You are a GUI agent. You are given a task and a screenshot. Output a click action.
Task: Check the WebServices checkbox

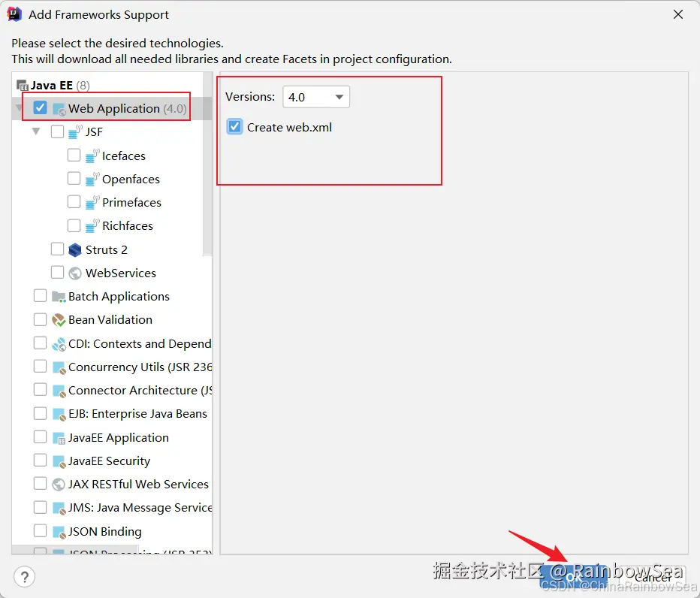(x=58, y=273)
